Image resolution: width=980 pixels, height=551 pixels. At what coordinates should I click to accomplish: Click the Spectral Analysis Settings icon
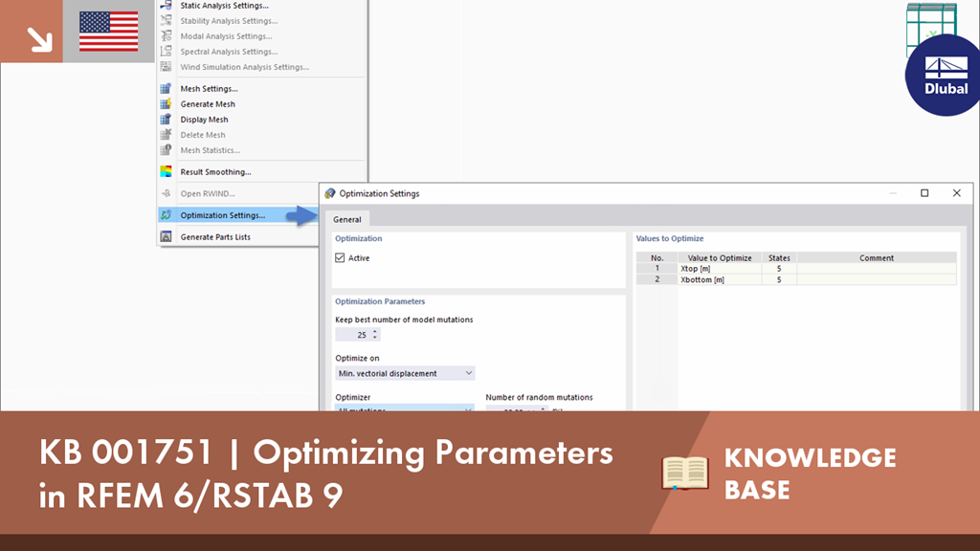tap(166, 52)
